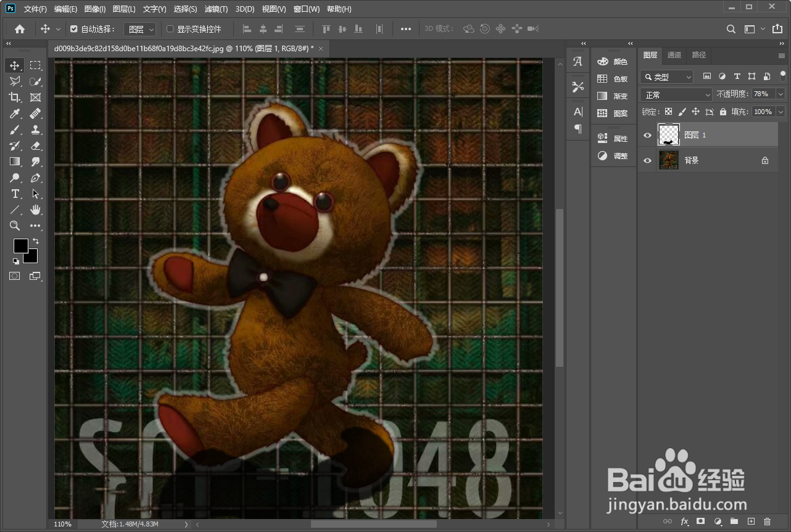The width and height of the screenshot is (791, 532).
Task: Toggle lock position
Action: click(695, 112)
